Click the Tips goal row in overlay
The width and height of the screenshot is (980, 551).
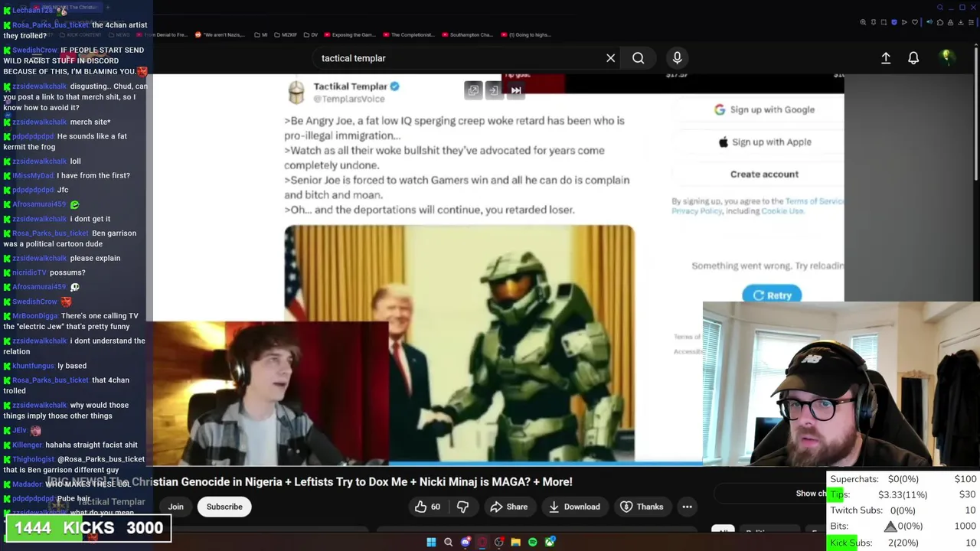(903, 494)
